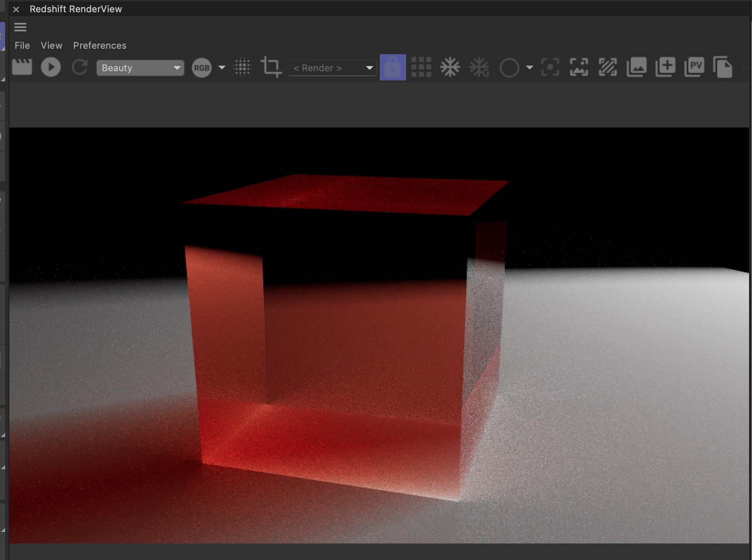Toggle the RGB channel display button

(202, 68)
